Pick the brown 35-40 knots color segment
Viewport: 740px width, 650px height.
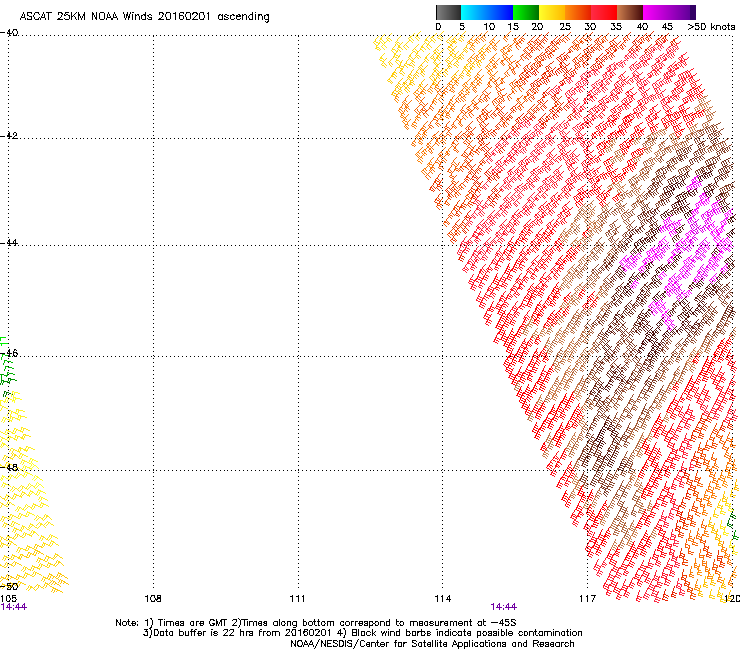[630, 12]
